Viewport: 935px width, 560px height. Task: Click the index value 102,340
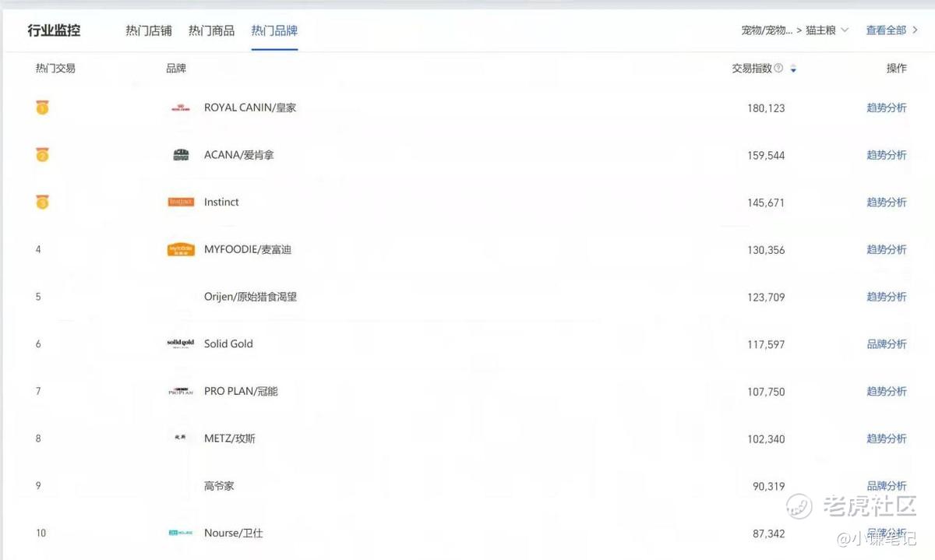pyautogui.click(x=766, y=439)
